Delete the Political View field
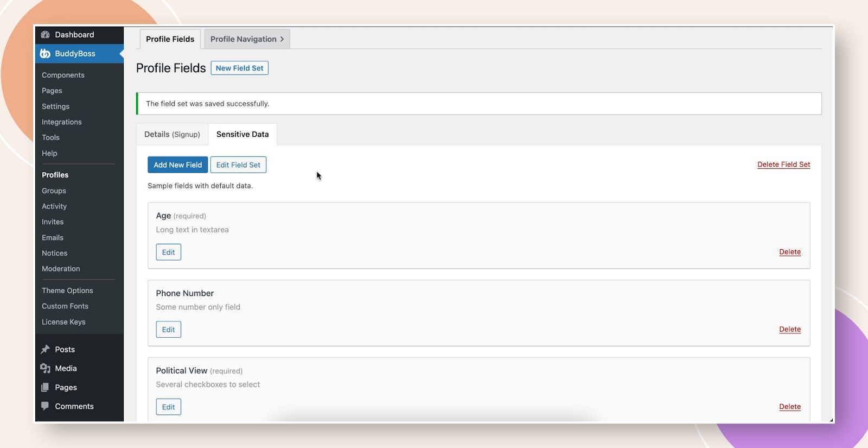Viewport: 868px width, 448px height. (790, 407)
